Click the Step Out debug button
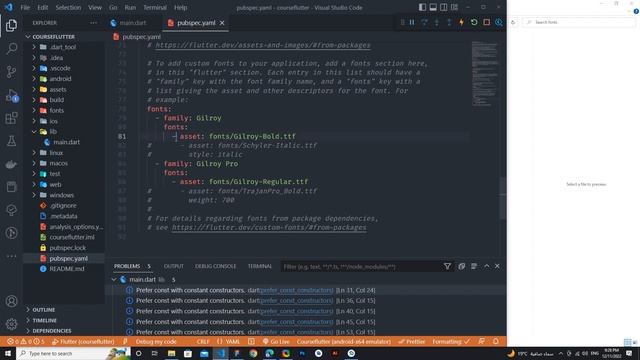 (449, 22)
